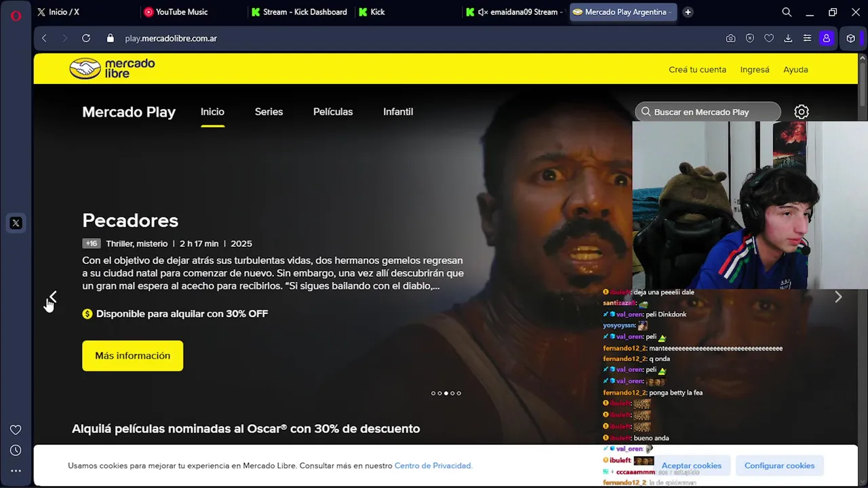Open the ad blocker shield icon
Image resolution: width=868 pixels, height=488 pixels.
pos(750,39)
